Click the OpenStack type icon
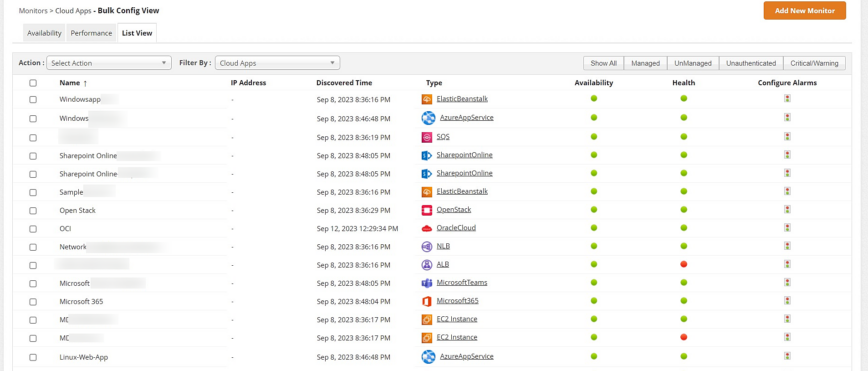Image resolution: width=868 pixels, height=371 pixels. pos(426,210)
